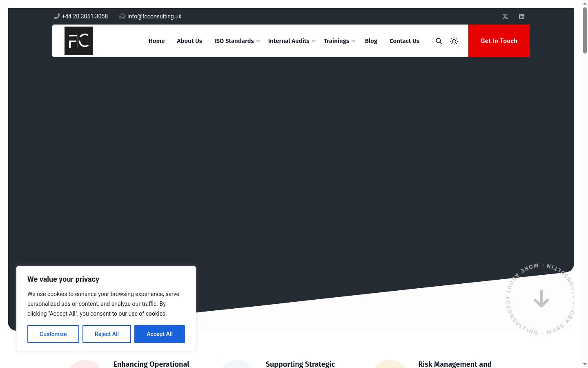The image size is (588, 368).
Task: Expand the Internal Audits dropdown chevron
Action: pyautogui.click(x=314, y=41)
